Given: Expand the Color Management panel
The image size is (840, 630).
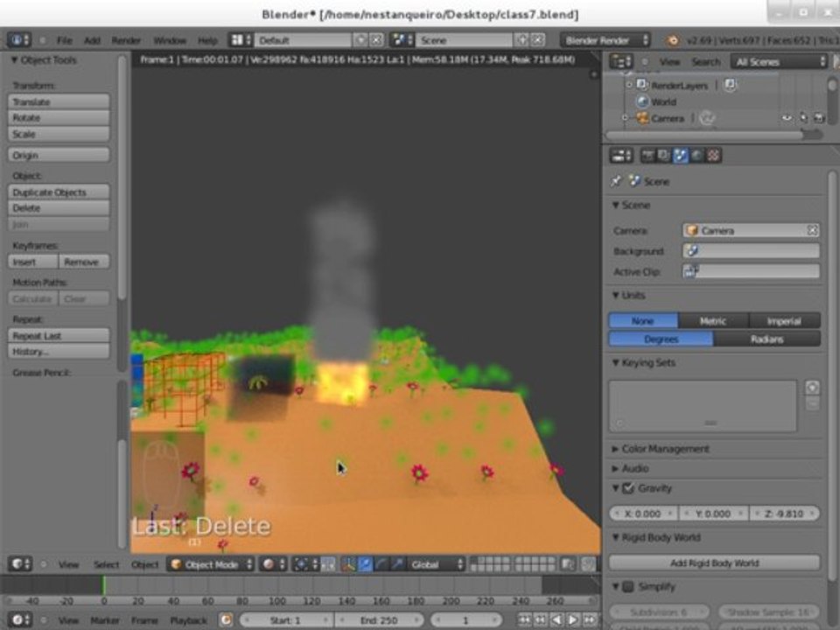Looking at the screenshot, I should click(616, 449).
